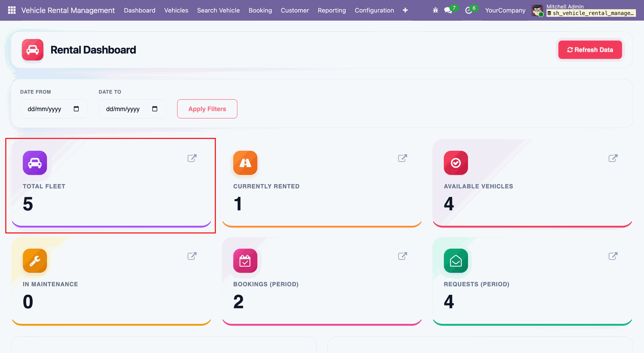
Task: Open the Available Vehicles external link icon
Action: tap(613, 158)
